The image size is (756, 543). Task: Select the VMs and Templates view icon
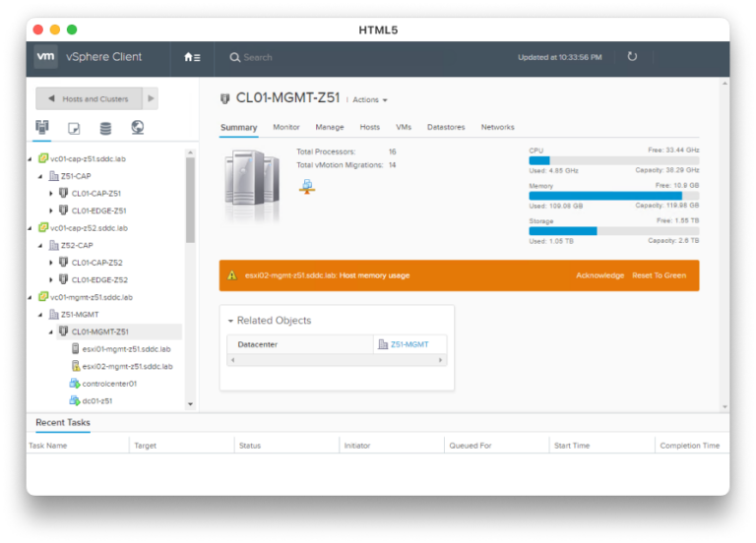pos(74,128)
